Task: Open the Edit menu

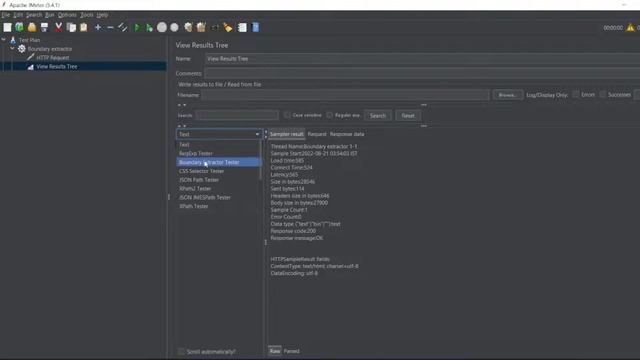Action: pyautogui.click(x=18, y=15)
